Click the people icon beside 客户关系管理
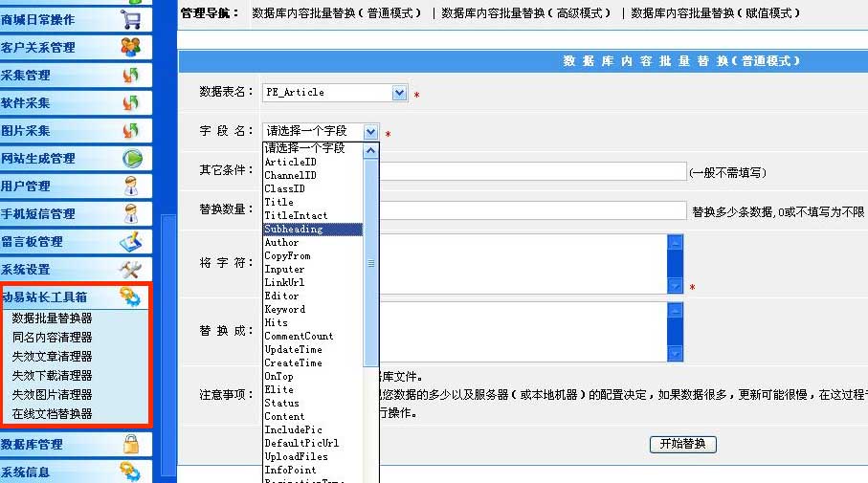Viewport: 868px width, 483px height. (131, 47)
